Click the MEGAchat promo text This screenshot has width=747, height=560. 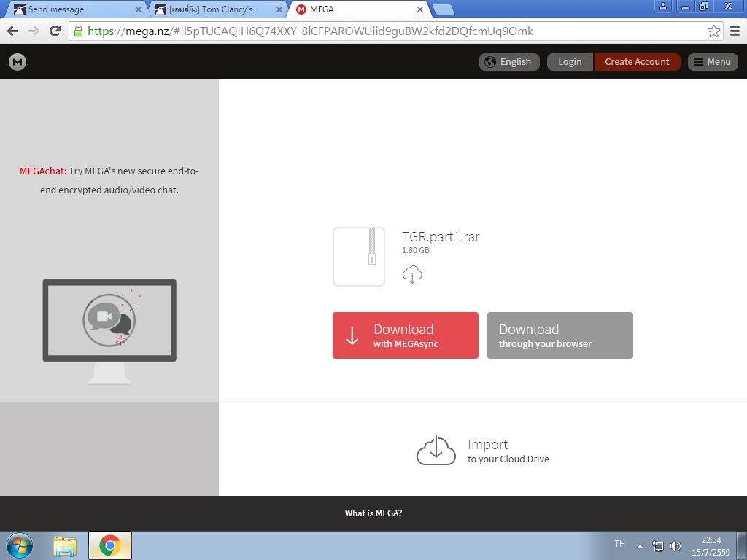(109, 181)
